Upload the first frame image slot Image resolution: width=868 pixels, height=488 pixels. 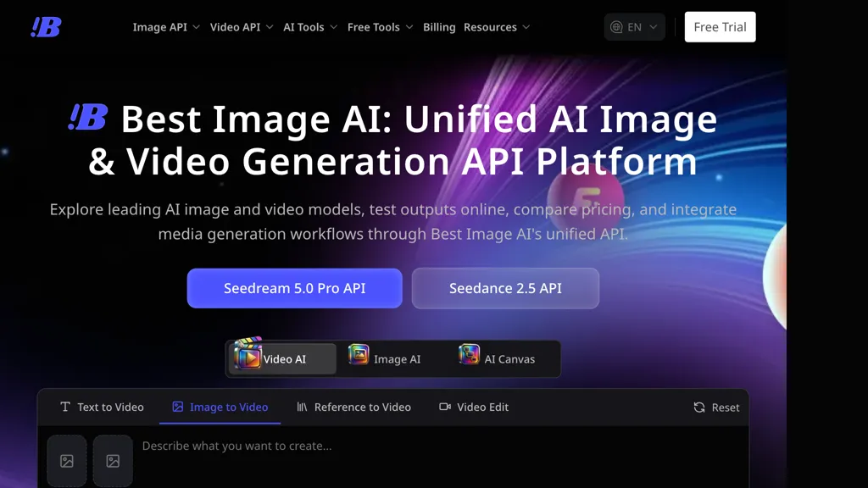click(67, 461)
